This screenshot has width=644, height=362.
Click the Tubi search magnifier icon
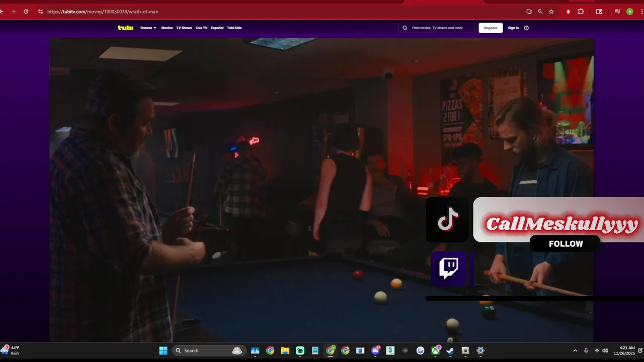[x=405, y=28]
